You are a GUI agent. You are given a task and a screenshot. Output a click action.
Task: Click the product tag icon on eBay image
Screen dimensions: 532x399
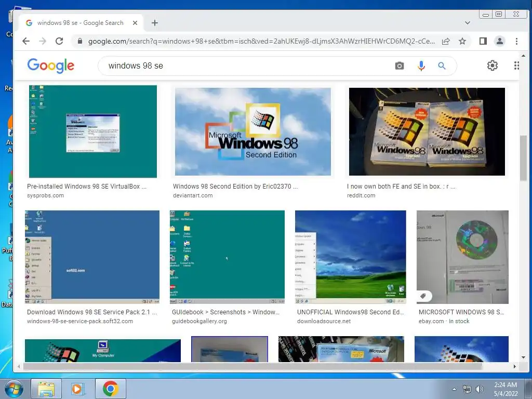423,296
